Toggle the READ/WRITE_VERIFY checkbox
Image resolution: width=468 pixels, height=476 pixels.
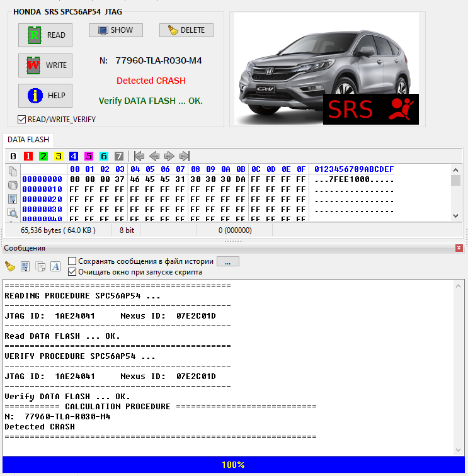click(21, 119)
